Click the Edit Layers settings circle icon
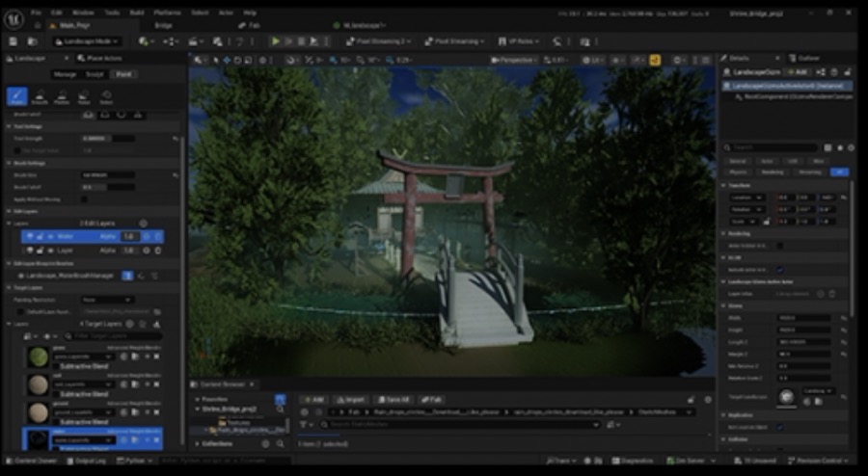868x476 pixels. point(143,224)
